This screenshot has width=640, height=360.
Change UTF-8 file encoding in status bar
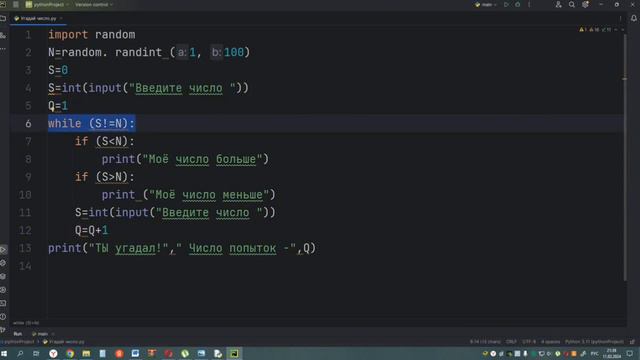coord(529,342)
